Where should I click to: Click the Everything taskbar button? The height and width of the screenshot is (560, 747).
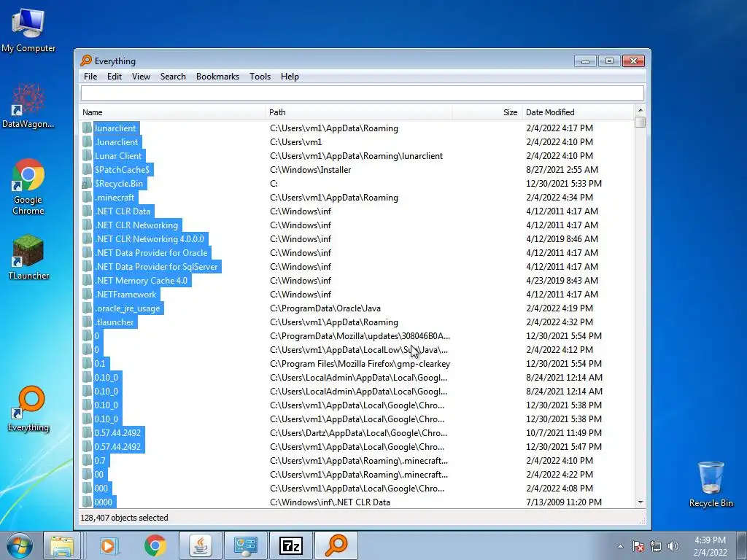(x=336, y=545)
